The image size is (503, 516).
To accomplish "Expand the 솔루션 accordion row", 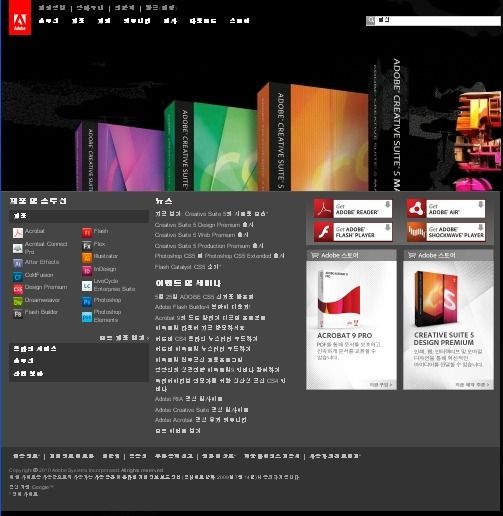I will tap(79, 361).
